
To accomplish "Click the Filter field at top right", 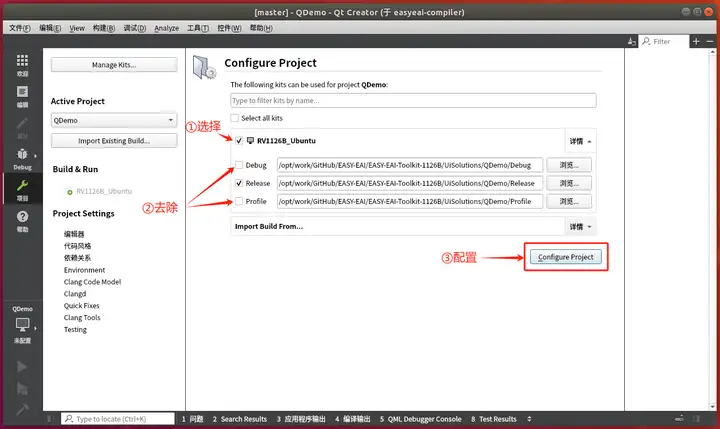I will pyautogui.click(x=665, y=41).
